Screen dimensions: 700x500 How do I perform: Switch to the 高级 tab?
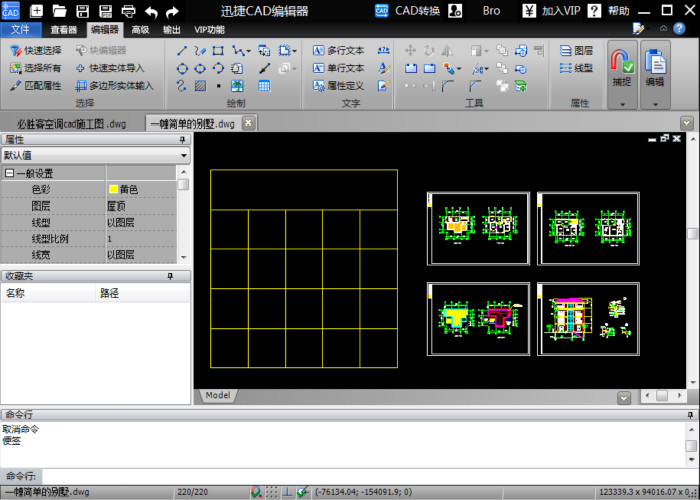(x=140, y=29)
